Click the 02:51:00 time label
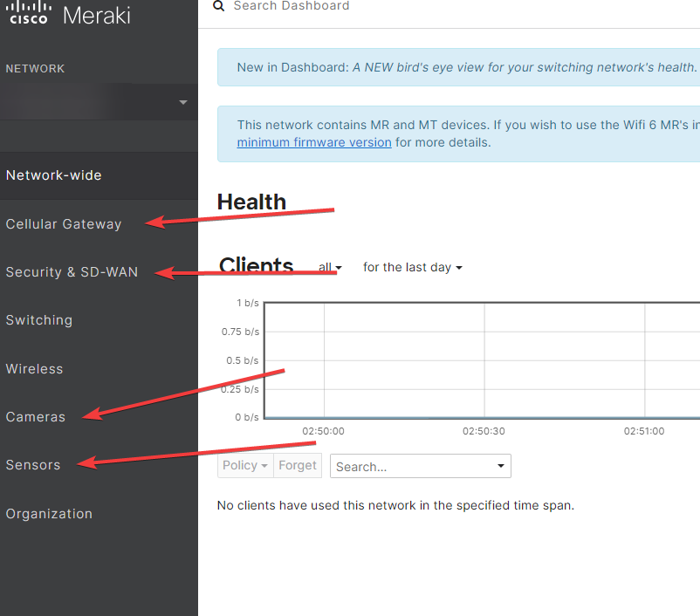Viewport: 700px width, 616px height. coord(644,431)
